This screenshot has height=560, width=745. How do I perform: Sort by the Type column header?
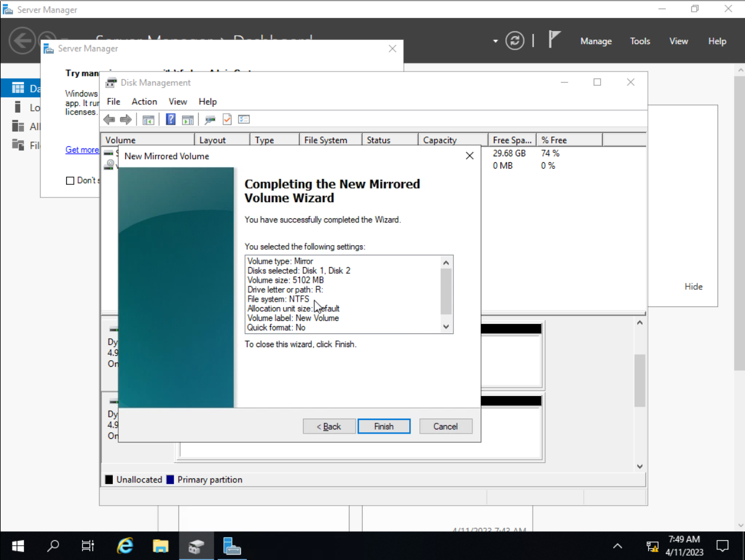pyautogui.click(x=274, y=140)
